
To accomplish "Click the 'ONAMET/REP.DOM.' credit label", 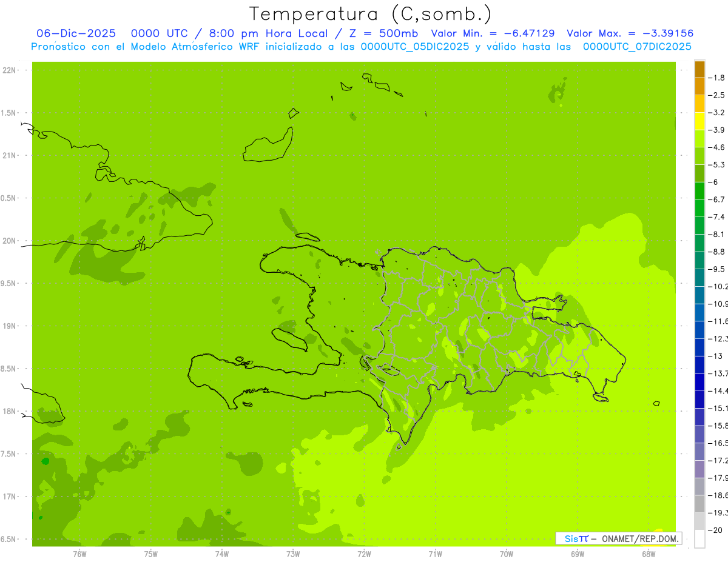I will pos(640,538).
